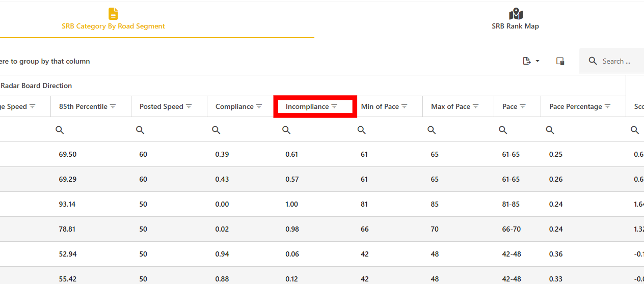Open filter menu for 85th Percentile column
This screenshot has width=644, height=284.
tap(113, 106)
